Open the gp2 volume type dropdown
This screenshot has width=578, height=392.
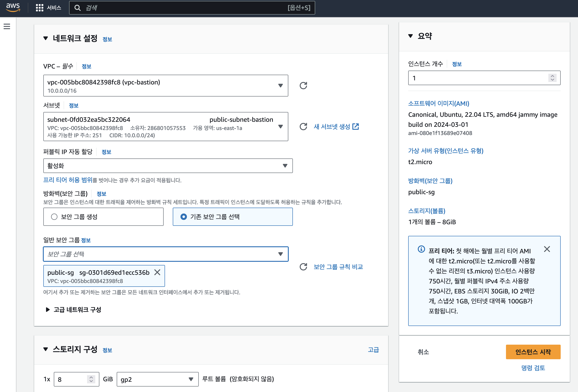tap(157, 379)
